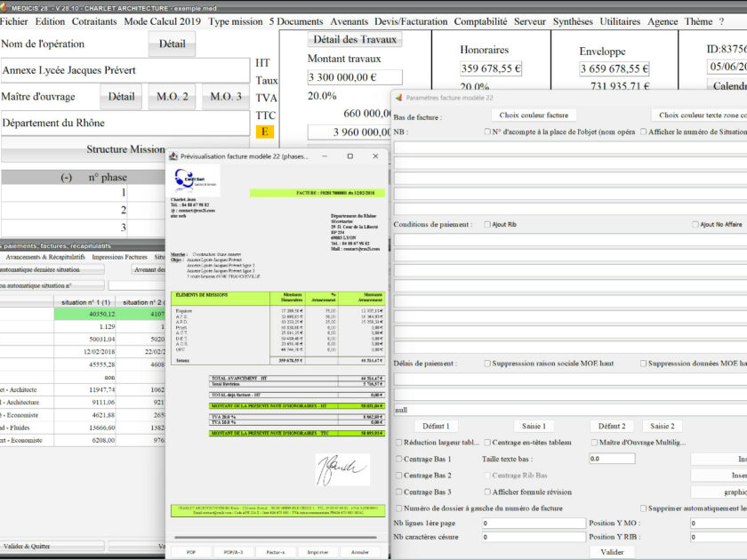This screenshot has width=747, height=560.
Task: Click the horizontal scrollbar in the invoice preview
Action: [276, 537]
